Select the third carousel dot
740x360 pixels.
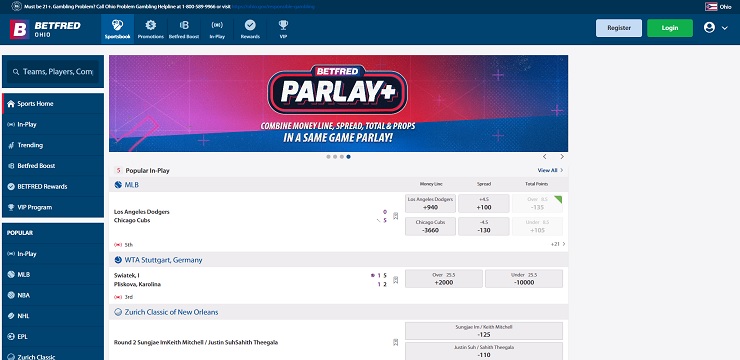(x=342, y=157)
